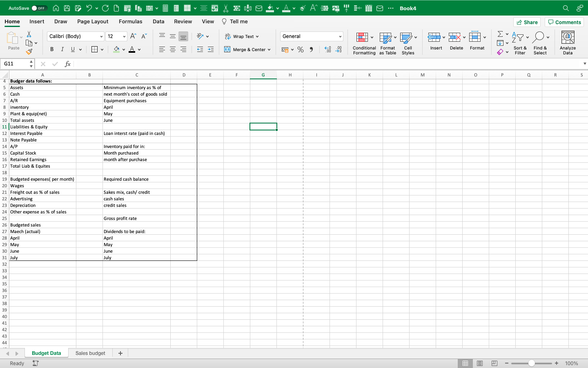Decrease font size with small A

pos(144,36)
